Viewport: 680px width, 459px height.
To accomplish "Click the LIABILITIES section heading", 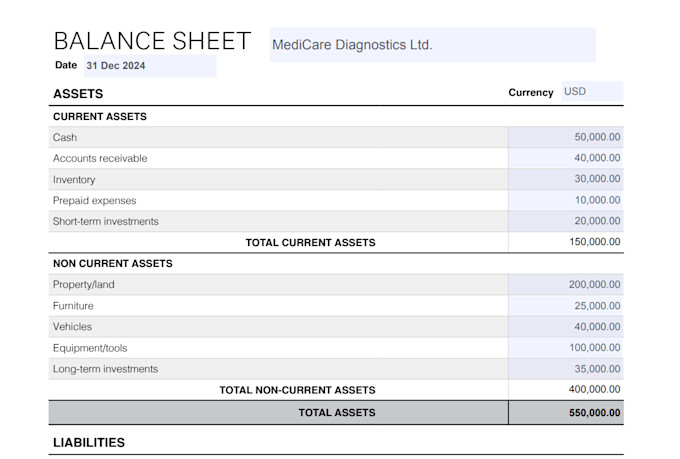I will [89, 443].
